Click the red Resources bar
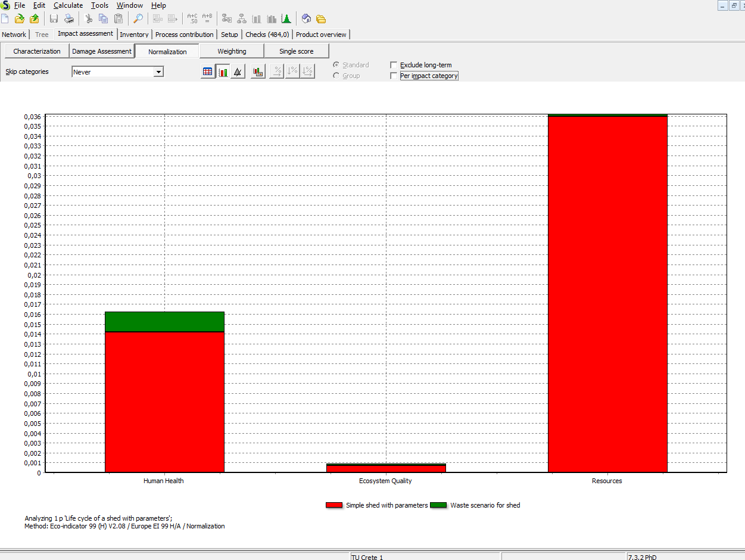This screenshot has width=745, height=560. (x=607, y=294)
